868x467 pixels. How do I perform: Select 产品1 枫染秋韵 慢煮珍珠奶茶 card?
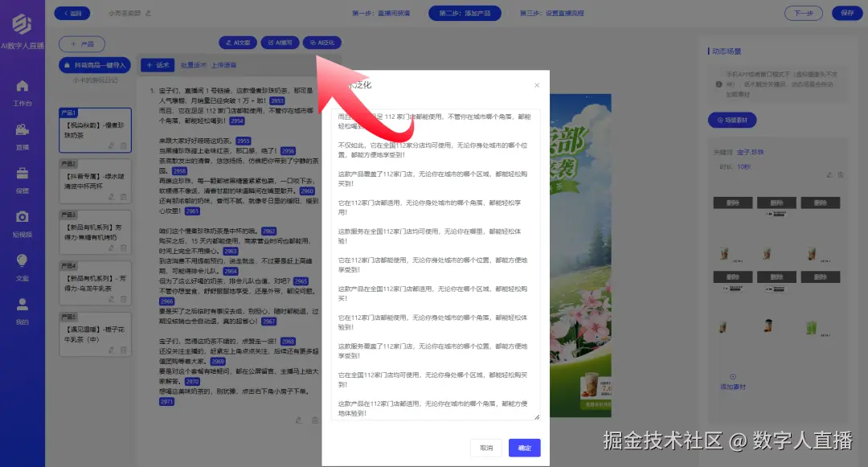coord(95,130)
